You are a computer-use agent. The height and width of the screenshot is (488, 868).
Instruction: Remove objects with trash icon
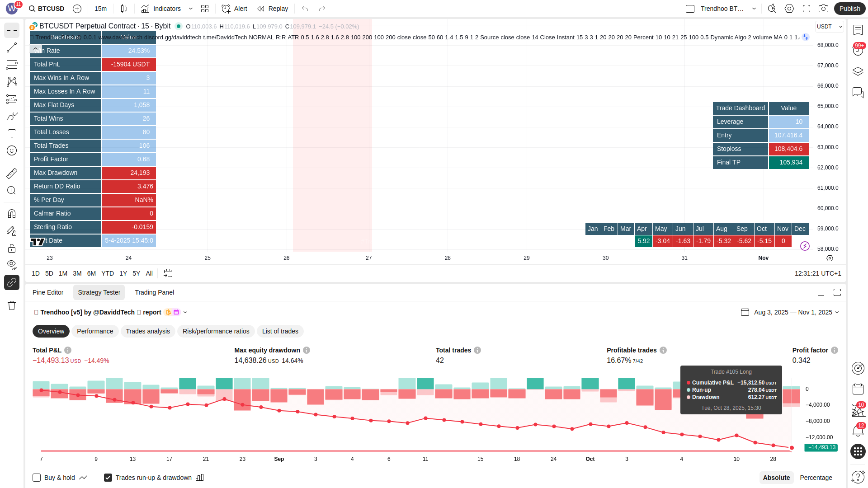12,305
